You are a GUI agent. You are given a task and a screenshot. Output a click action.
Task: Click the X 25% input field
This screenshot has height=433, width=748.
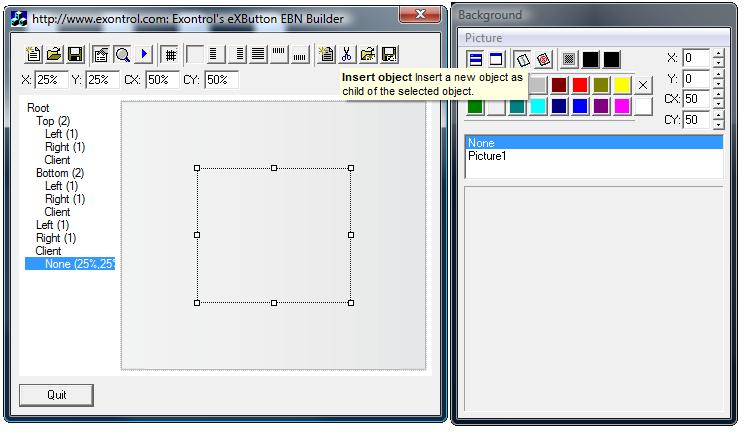point(50,79)
